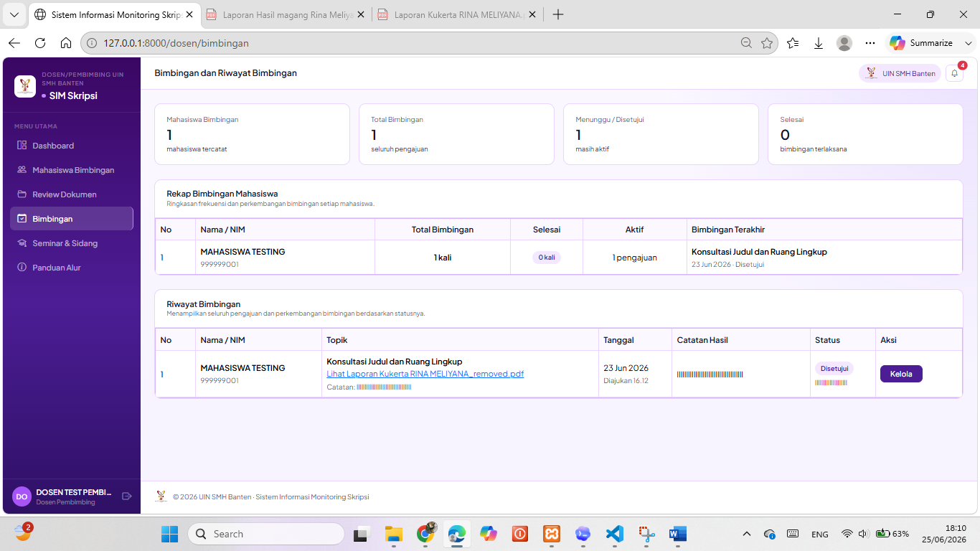Click the MAHASISWA TESTING name in Rekap table

(x=242, y=252)
